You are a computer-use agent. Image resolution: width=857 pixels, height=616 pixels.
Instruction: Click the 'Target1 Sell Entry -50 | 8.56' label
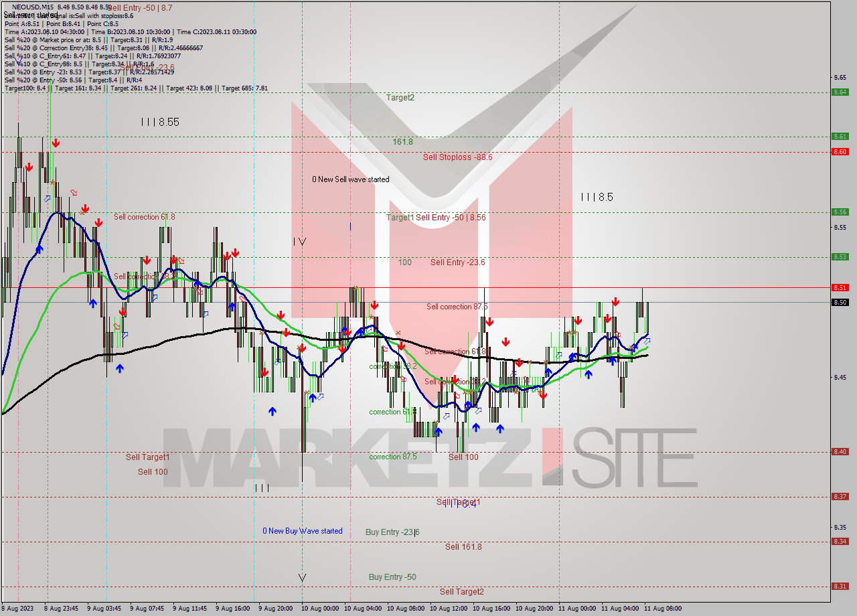(x=436, y=218)
